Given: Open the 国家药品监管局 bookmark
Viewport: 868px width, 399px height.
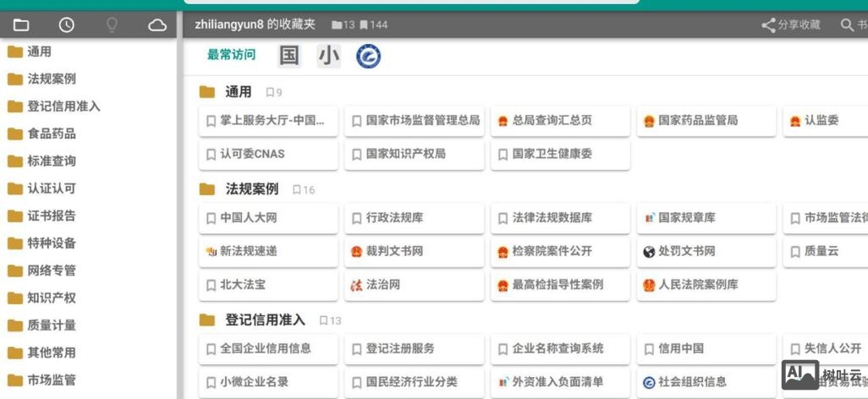Looking at the screenshot, I should pyautogui.click(x=706, y=121).
